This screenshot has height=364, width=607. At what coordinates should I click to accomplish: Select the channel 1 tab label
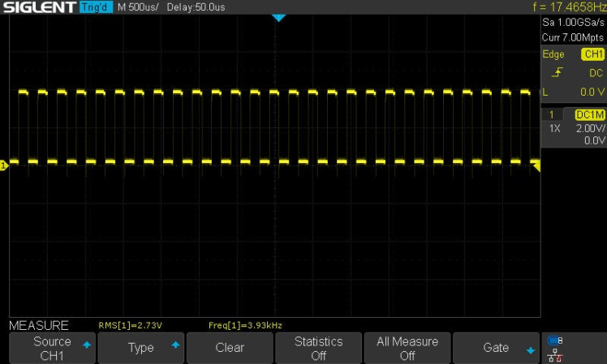[551, 115]
